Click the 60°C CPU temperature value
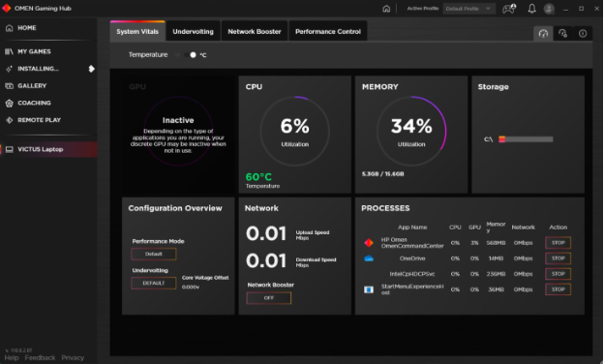Image resolution: width=604 pixels, height=364 pixels. (258, 177)
